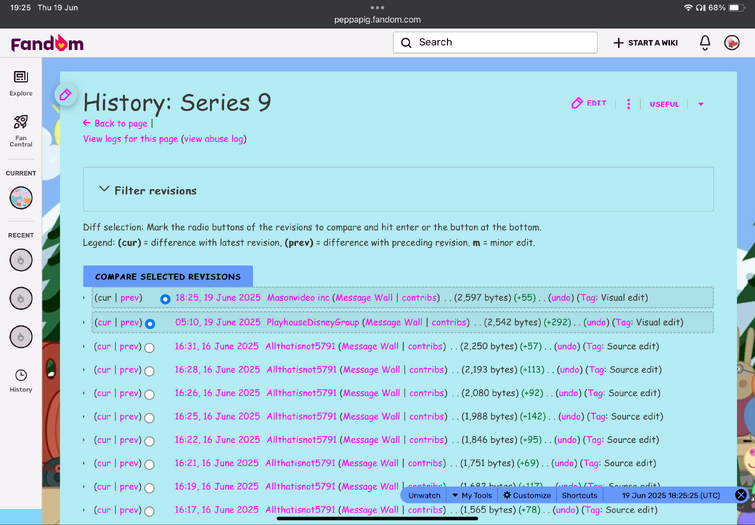Click the floating pencil edit icon

pos(65,94)
